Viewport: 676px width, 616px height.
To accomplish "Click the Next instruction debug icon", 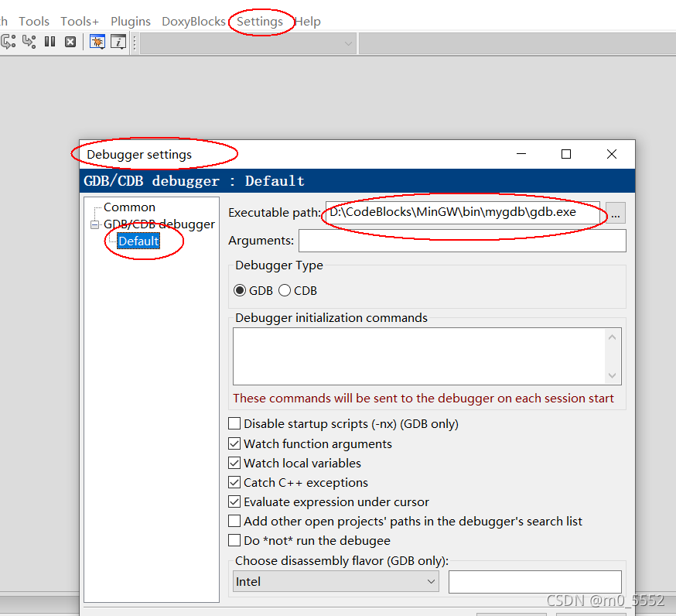I will tap(8, 42).
